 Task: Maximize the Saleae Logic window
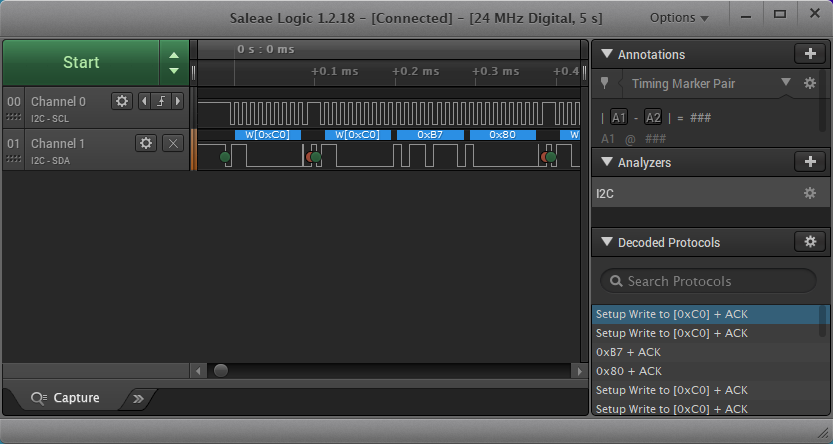point(780,14)
